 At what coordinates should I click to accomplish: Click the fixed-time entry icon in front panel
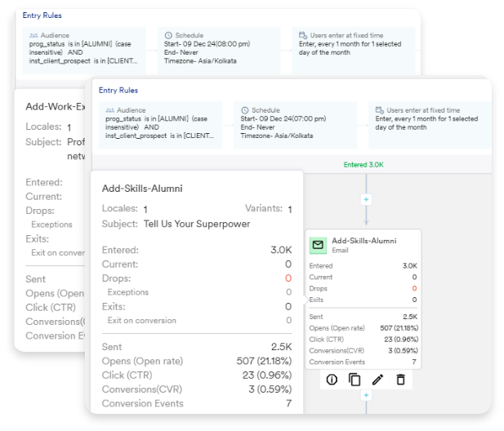coord(380,110)
